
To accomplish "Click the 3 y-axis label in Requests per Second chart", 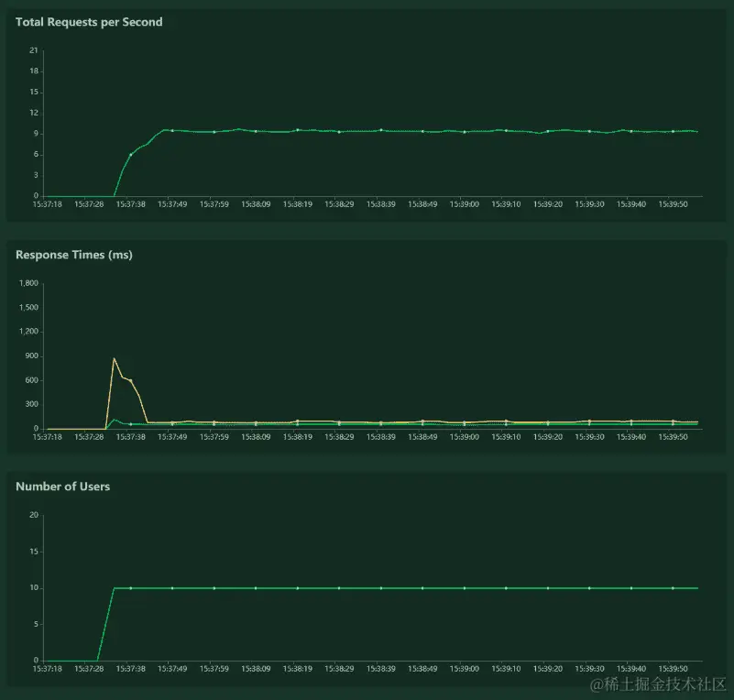I will (36, 176).
